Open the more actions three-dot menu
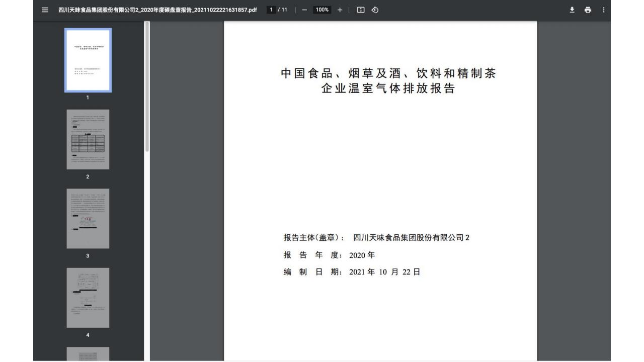 pos(604,10)
